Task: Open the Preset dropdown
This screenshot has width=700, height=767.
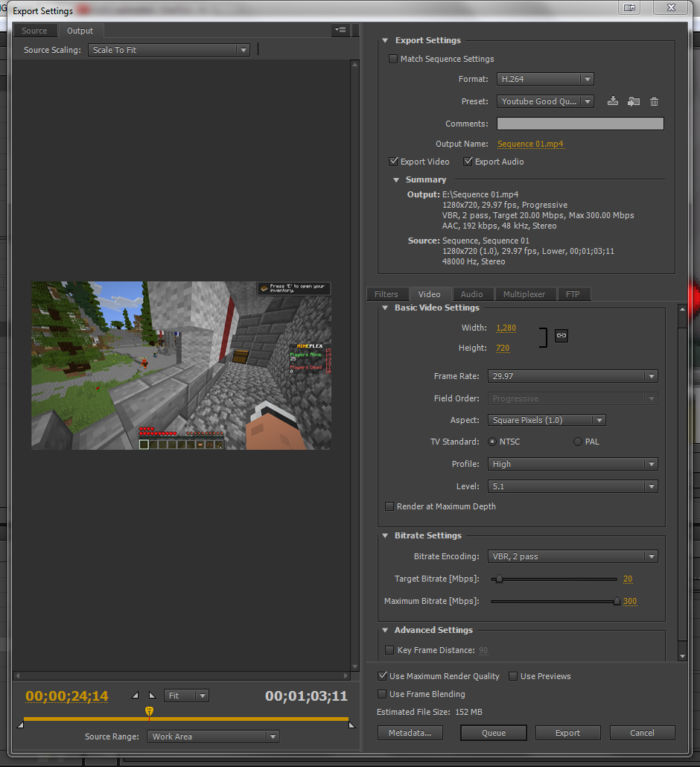Action: (545, 101)
